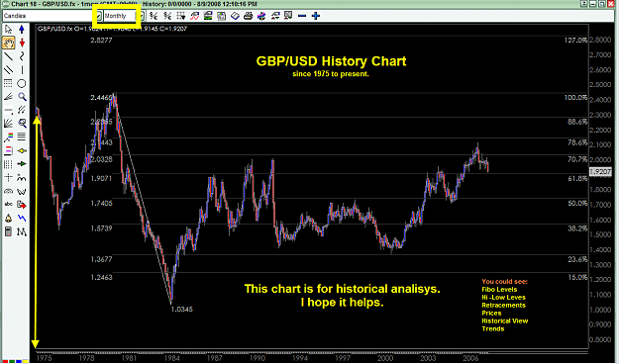Select the parallel channel lines tool
619x364 pixels.
[x=8, y=70]
